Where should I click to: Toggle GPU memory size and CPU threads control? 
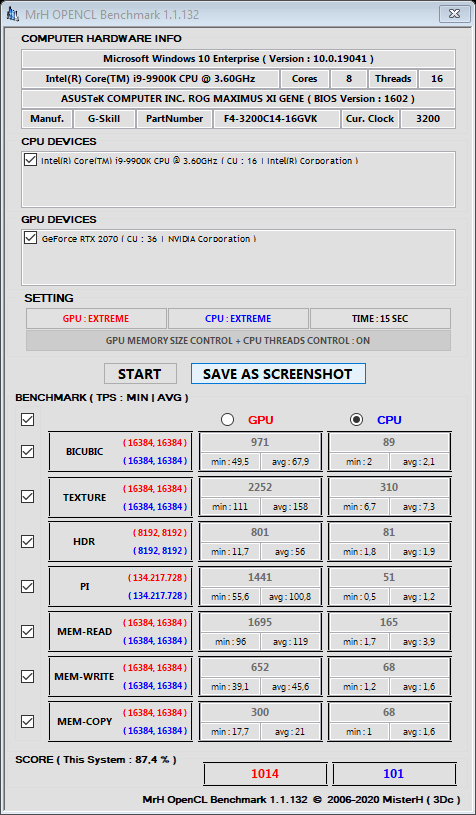(x=238, y=341)
